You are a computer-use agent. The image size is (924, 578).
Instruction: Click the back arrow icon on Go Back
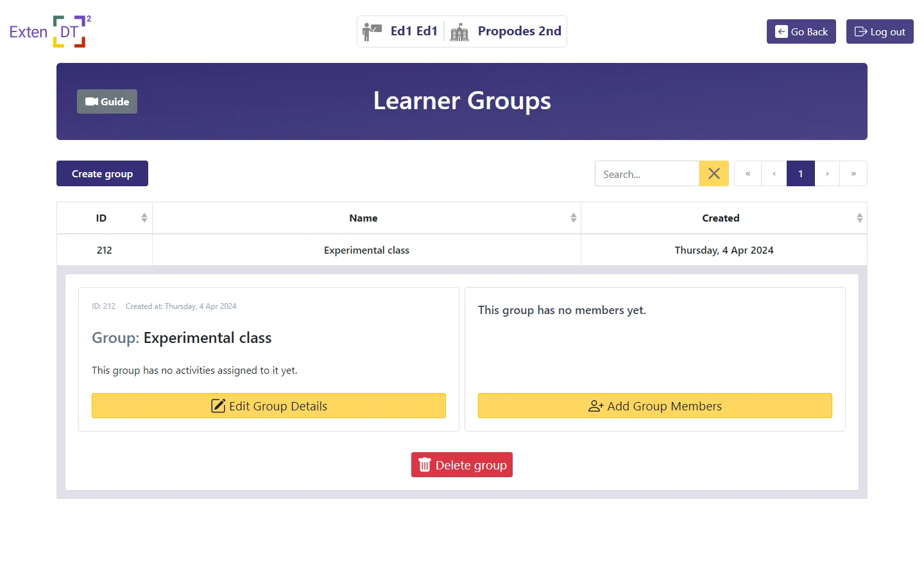(x=780, y=31)
